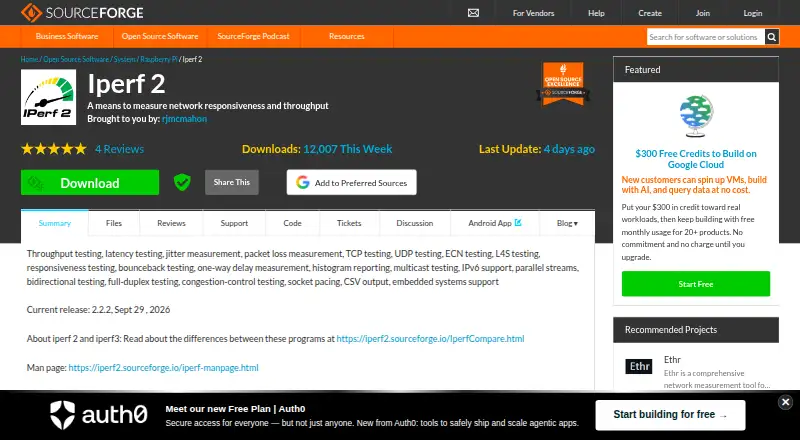Click Open Source Software breadcrumb
Screen dimensions: 800x440
tap(76, 59)
